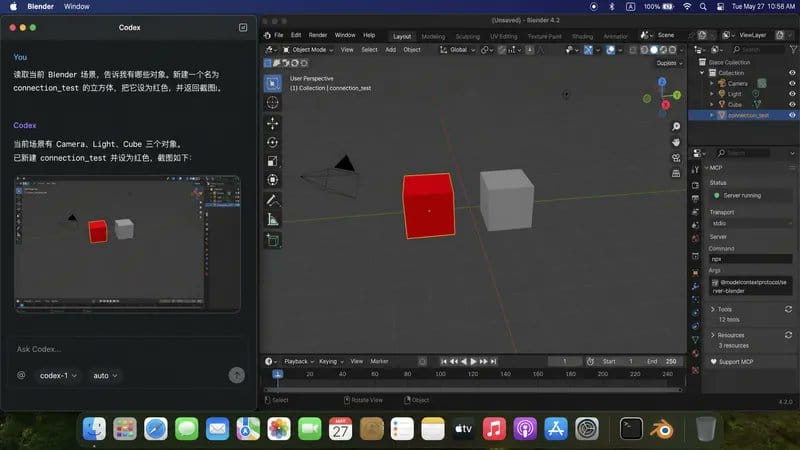Toggle Collection visibility eye in outliner

(x=792, y=73)
